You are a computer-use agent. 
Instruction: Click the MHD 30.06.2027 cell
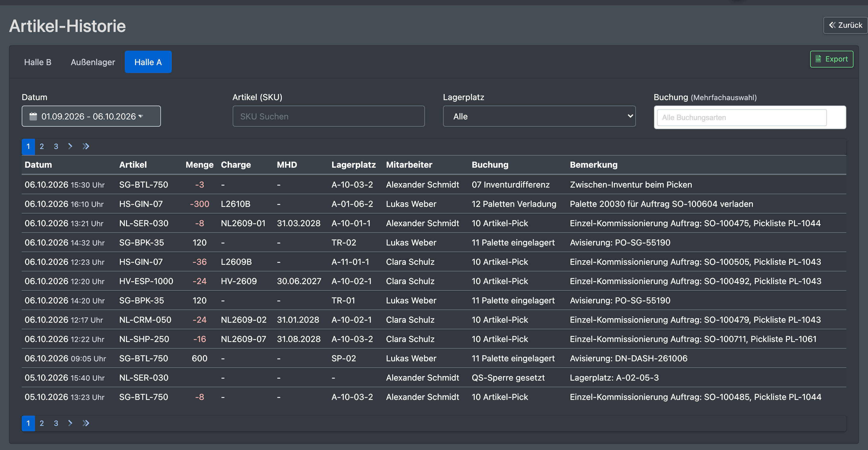pyautogui.click(x=299, y=281)
